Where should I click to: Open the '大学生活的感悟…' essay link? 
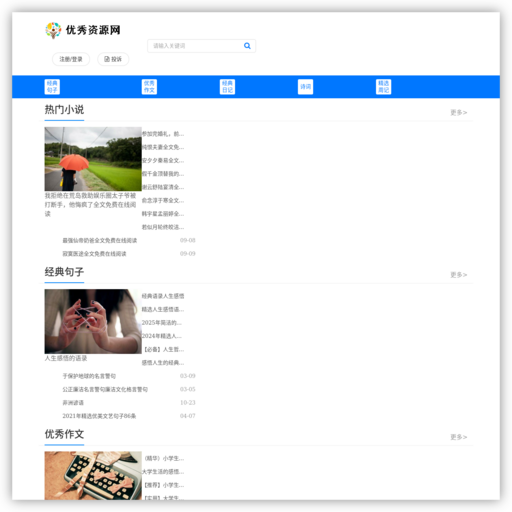click(x=163, y=472)
